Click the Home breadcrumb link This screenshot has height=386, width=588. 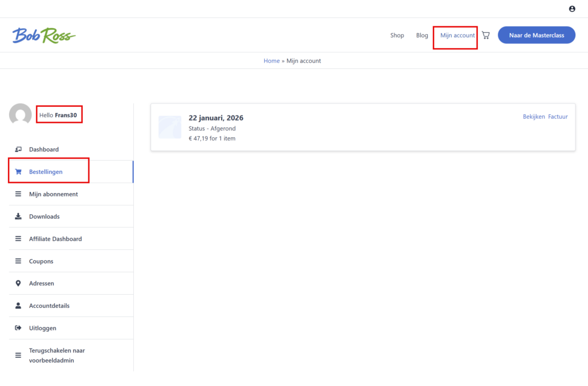272,61
